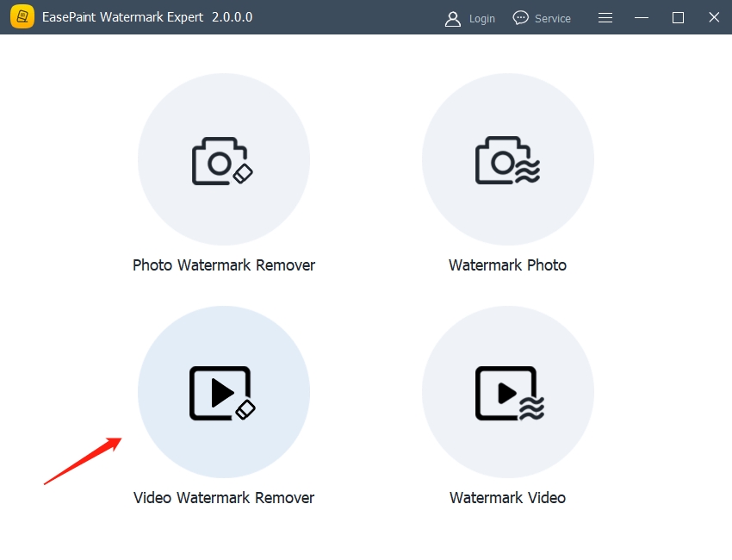The width and height of the screenshot is (732, 560).
Task: Click the EasePaint logo icon
Action: pos(22,17)
